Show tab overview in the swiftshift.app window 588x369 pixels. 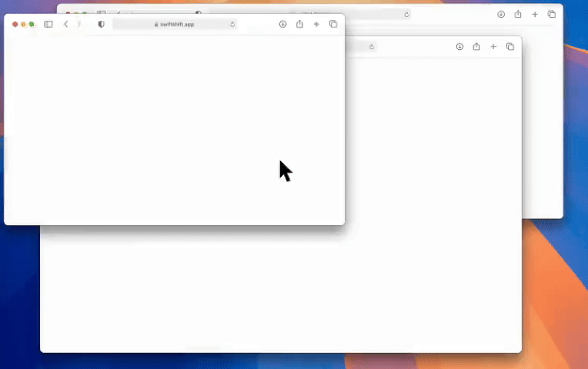pyautogui.click(x=333, y=25)
